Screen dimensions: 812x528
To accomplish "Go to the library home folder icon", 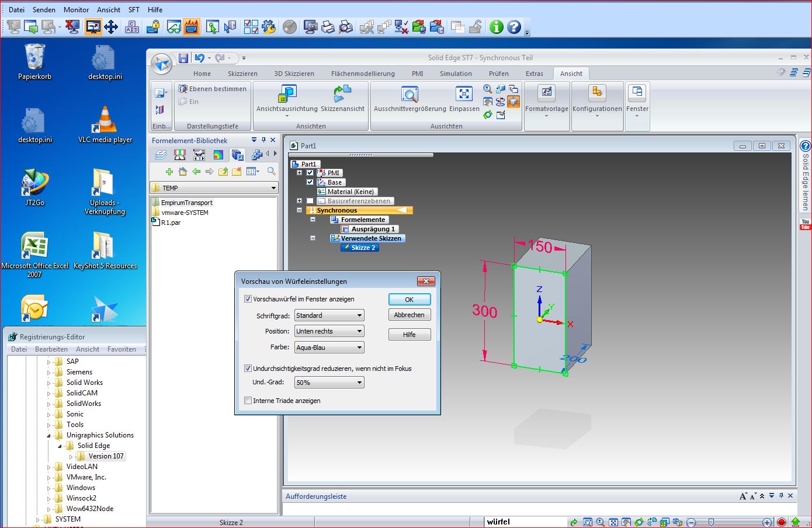I will (183, 172).
